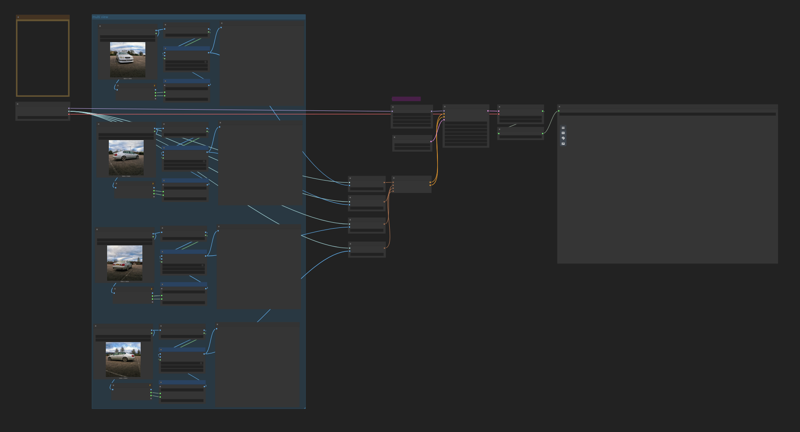Viewport: 800px width, 432px height.
Task: Select the bottom node of the four small stacked nodes
Action: point(367,249)
